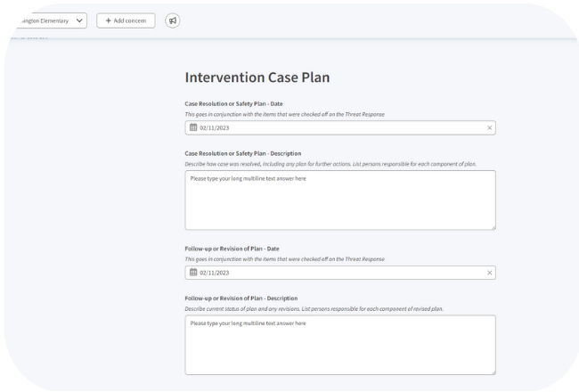Click into Follow-up description text area

point(339,345)
